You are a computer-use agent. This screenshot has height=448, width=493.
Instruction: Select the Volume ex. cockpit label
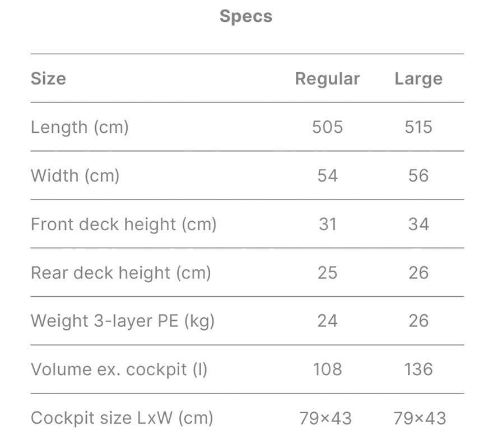119,370
